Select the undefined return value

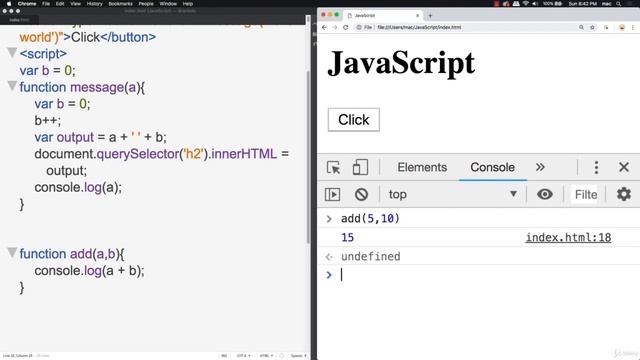click(x=371, y=257)
